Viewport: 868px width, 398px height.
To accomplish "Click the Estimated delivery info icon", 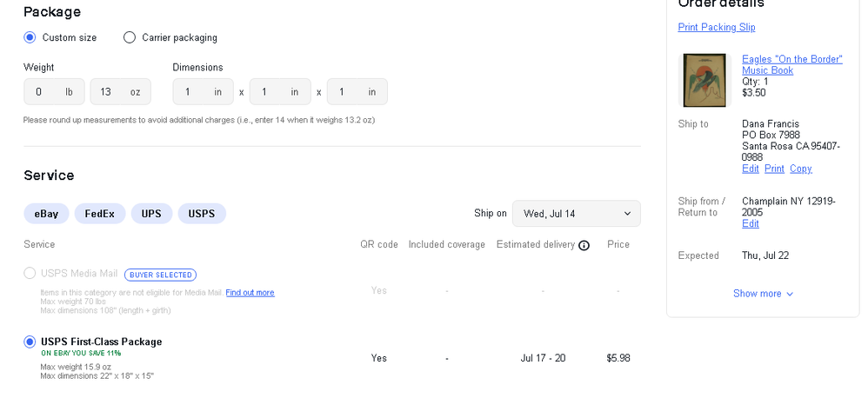I will (584, 245).
